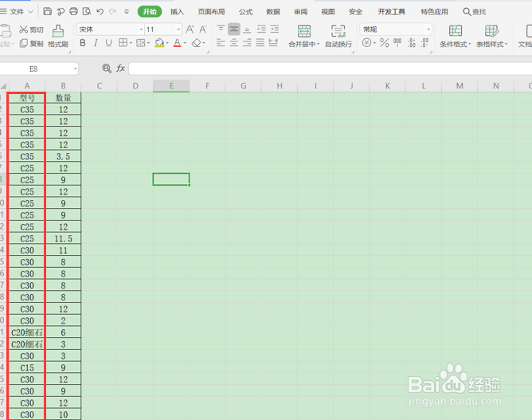Select column E header
This screenshot has width=532, height=420.
tap(171, 86)
